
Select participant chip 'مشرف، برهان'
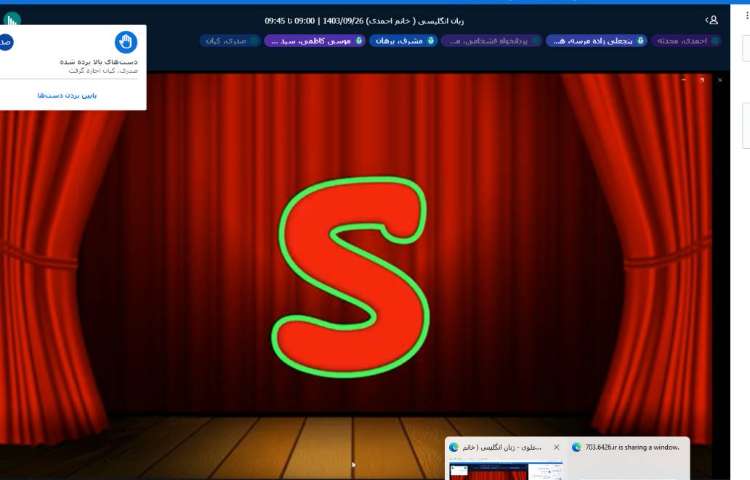pyautogui.click(x=403, y=41)
